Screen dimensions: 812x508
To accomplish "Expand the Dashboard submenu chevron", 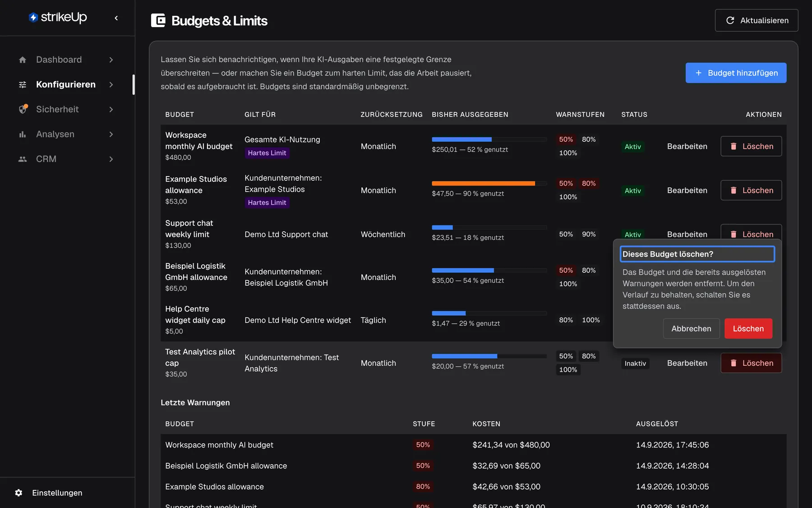I will (x=111, y=60).
